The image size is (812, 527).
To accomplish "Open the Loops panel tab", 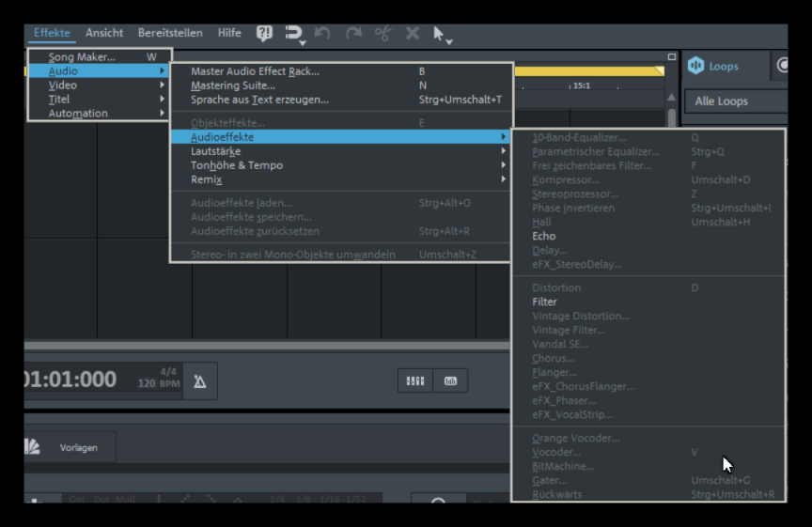I will (x=723, y=67).
